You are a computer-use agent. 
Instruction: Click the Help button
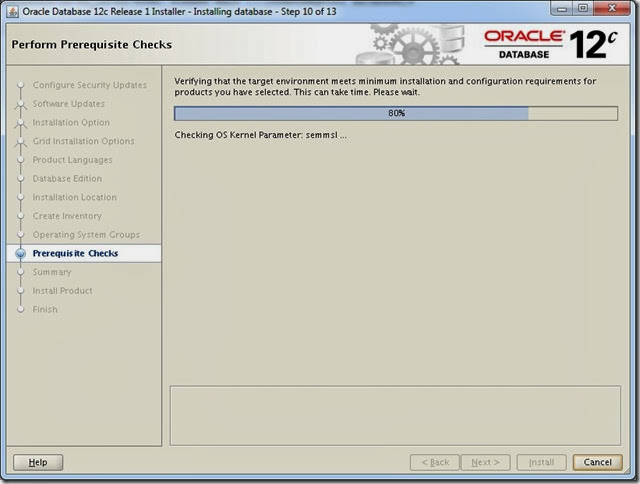[38, 462]
